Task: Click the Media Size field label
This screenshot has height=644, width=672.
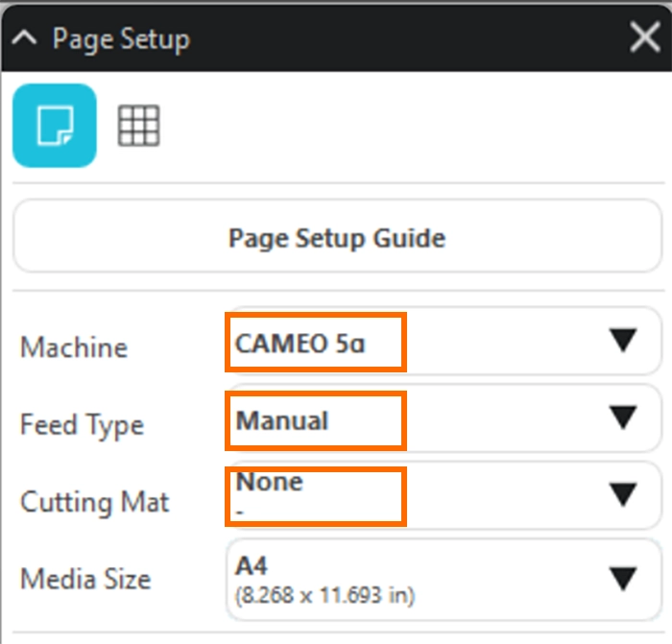Action: (x=85, y=579)
